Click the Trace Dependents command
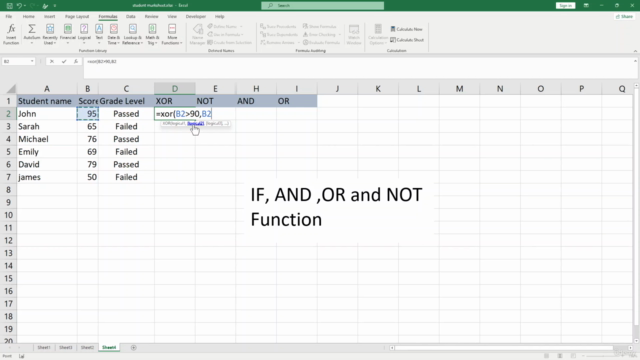The image size is (640, 360). point(279,35)
